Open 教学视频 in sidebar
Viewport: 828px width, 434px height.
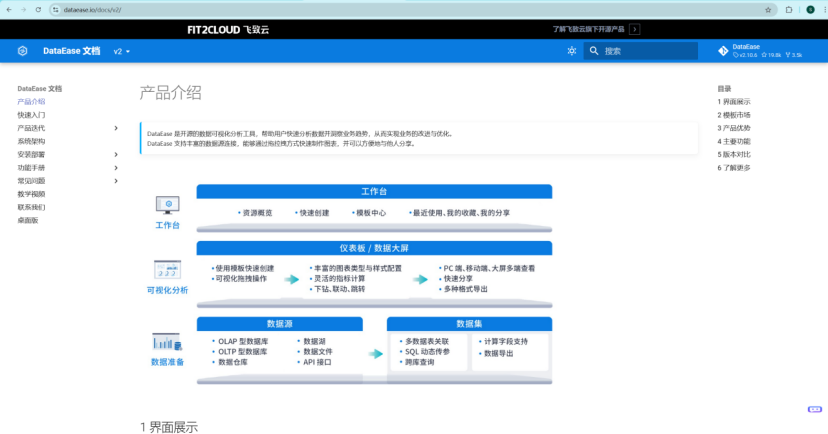(x=31, y=194)
